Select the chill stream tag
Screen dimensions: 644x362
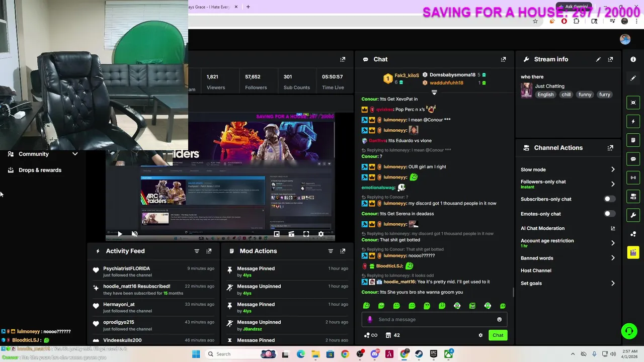click(567, 95)
